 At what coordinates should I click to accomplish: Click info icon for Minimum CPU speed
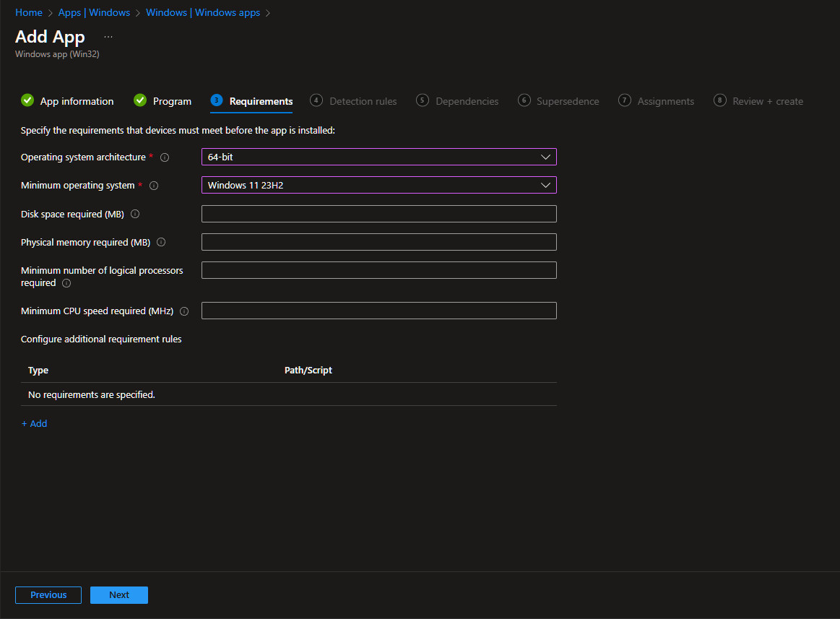184,311
